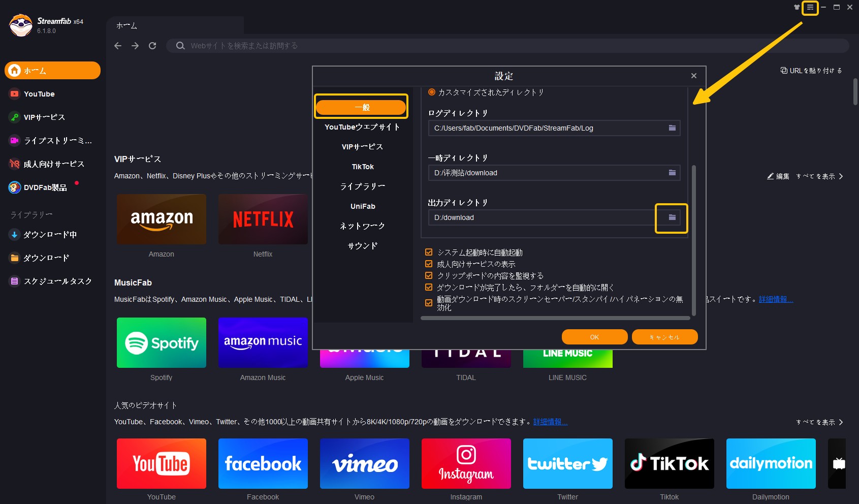
Task: Browse folder for 出力ディレクトリ
Action: click(672, 217)
